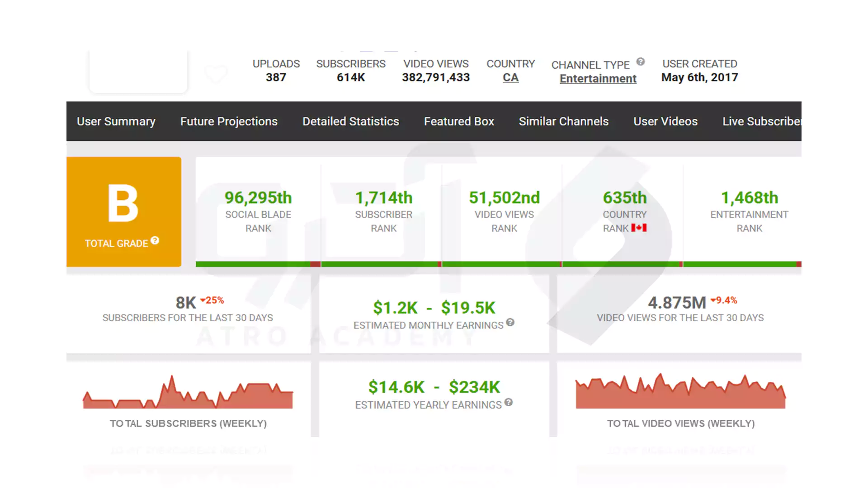Click the Canadian flag icon in Country Rank
The image size is (868, 488).
click(x=639, y=228)
